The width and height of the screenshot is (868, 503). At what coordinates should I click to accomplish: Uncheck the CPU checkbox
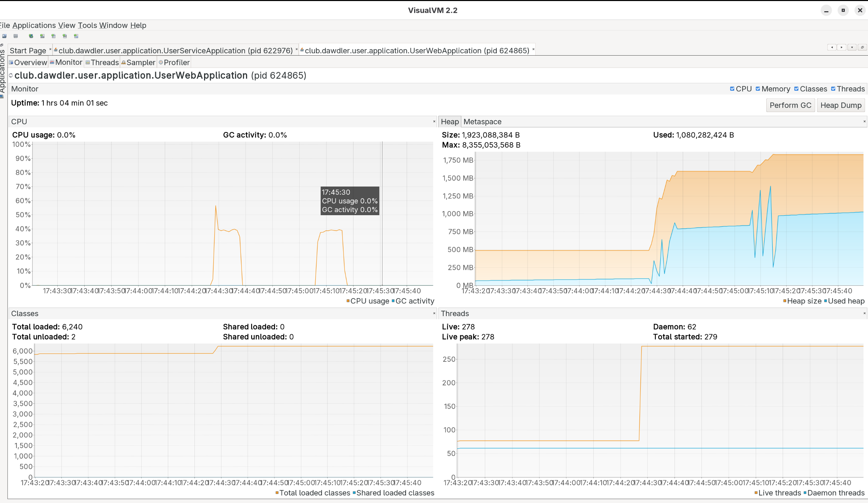[732, 89]
